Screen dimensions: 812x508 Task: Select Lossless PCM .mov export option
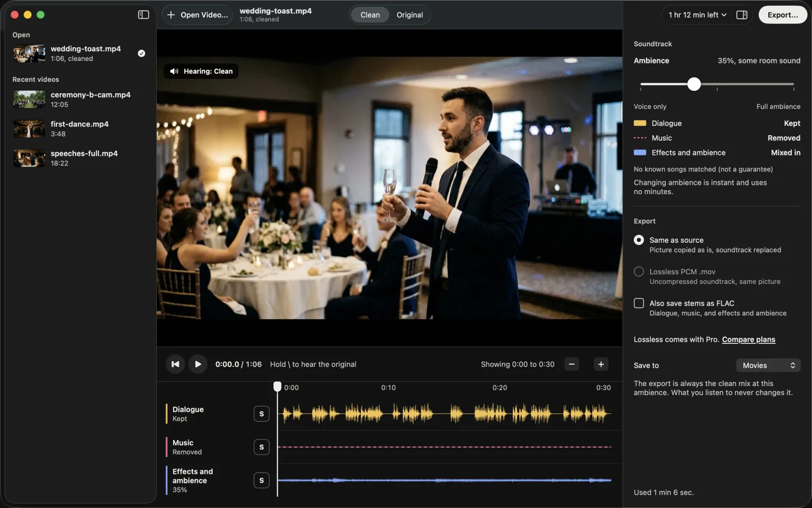pos(639,272)
